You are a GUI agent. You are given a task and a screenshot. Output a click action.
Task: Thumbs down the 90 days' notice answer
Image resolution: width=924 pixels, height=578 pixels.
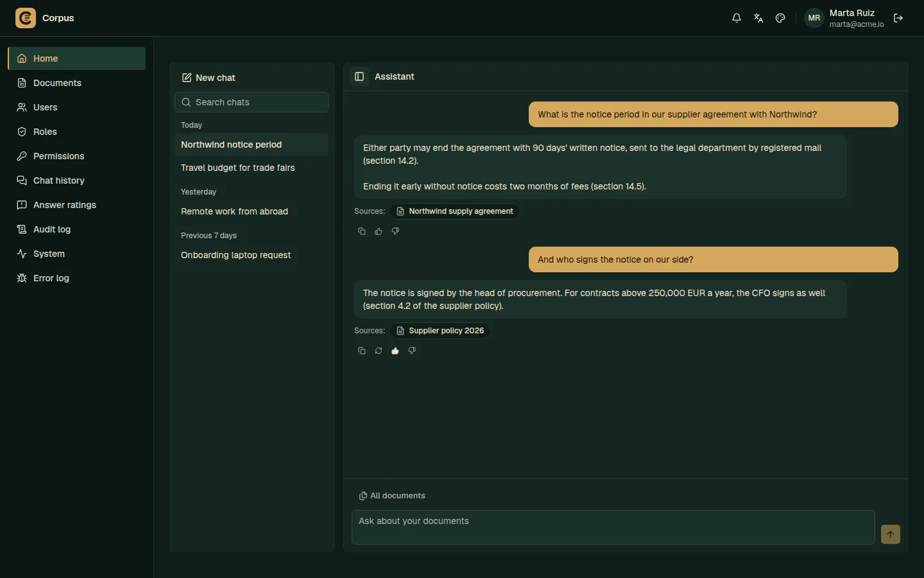[395, 231]
